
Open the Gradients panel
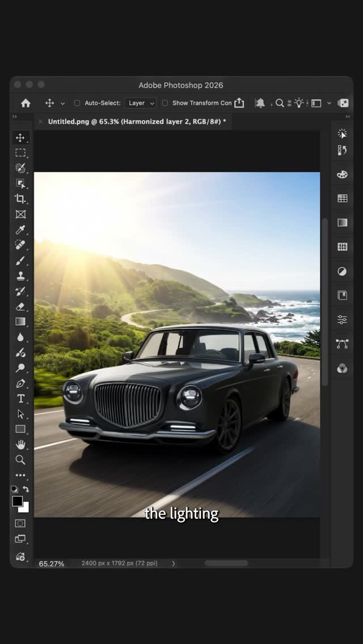[342, 223]
